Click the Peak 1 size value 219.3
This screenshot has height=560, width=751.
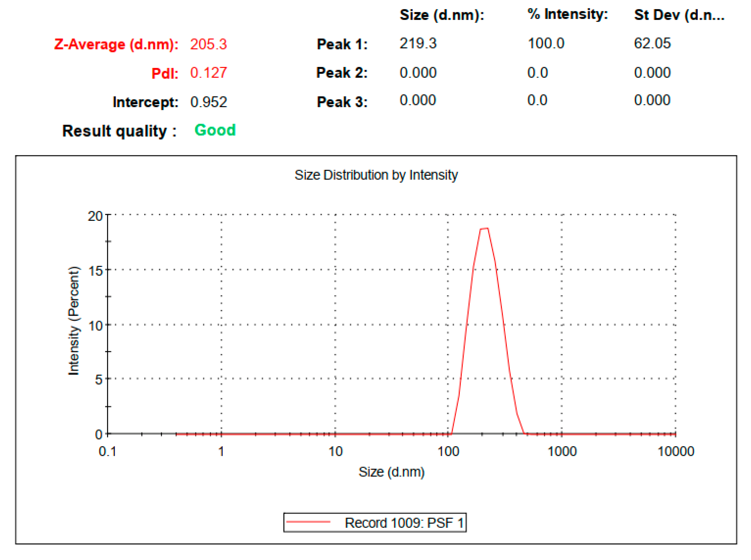(418, 43)
